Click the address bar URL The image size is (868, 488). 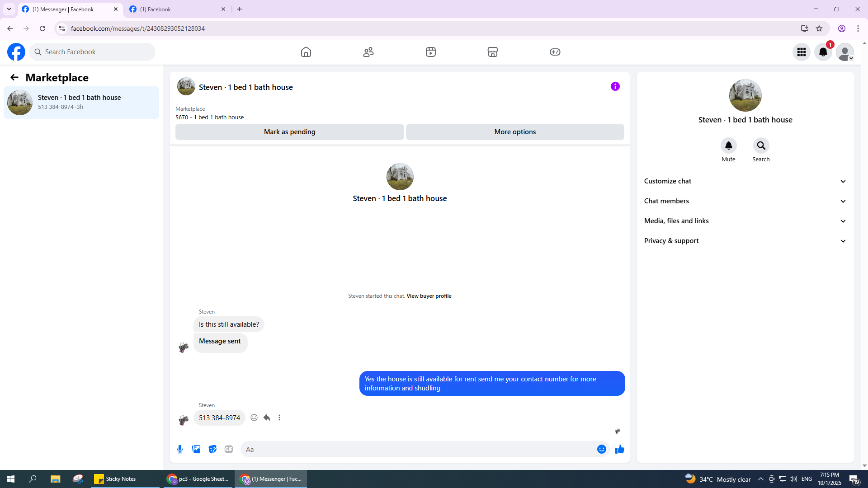point(138,28)
